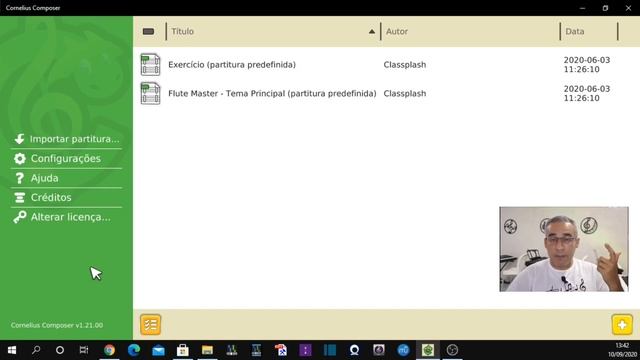This screenshot has width=640, height=360.
Task: Open the Windows Start menu
Action: pyautogui.click(x=12, y=350)
